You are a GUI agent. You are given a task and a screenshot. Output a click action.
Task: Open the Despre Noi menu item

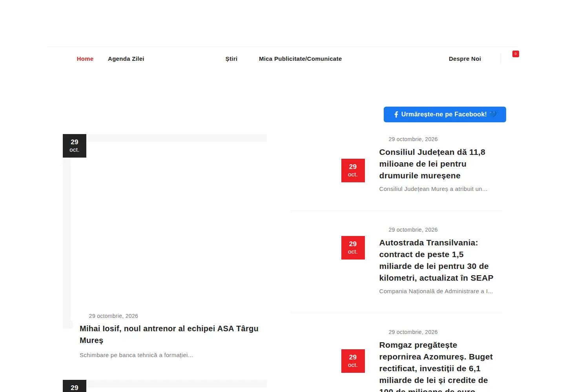click(465, 59)
